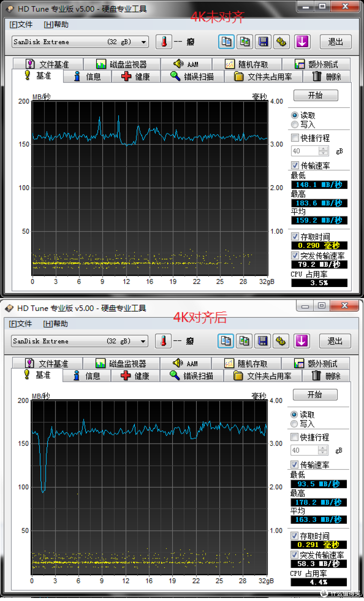The image size is (364, 601).
Task: Toggle 突发传输速率 checkbox in bottom window
Action: click(294, 554)
